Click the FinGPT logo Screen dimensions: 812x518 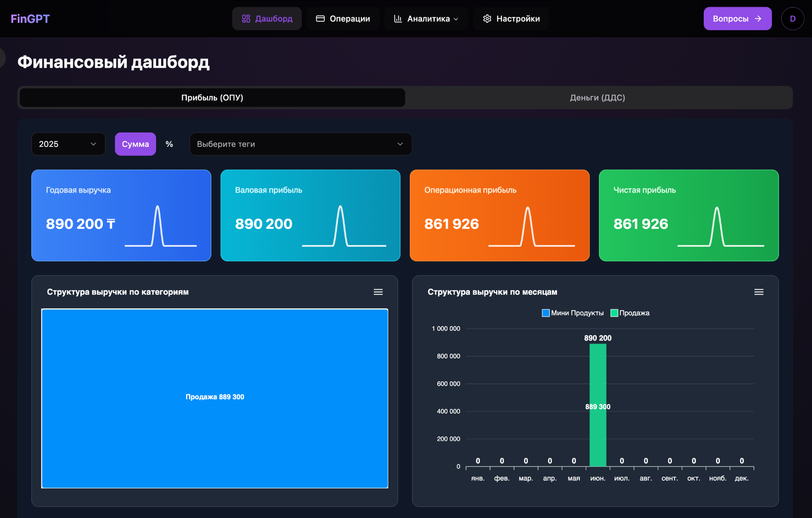point(30,19)
